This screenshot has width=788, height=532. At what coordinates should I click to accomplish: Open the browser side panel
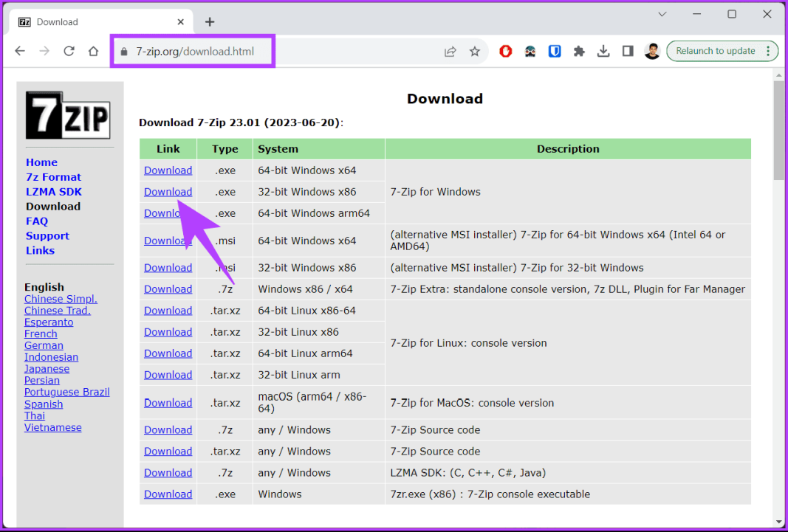coord(628,51)
